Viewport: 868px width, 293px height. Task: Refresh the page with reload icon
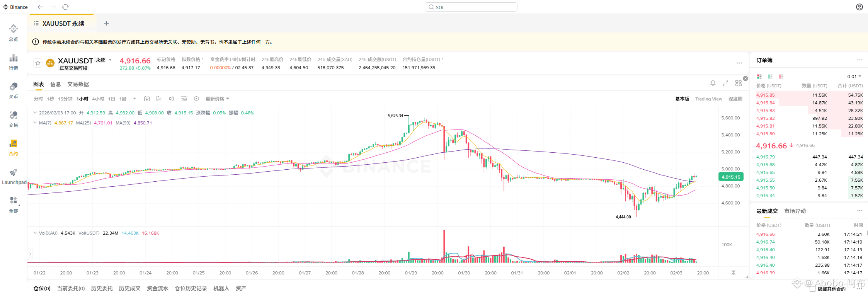coord(65,7)
